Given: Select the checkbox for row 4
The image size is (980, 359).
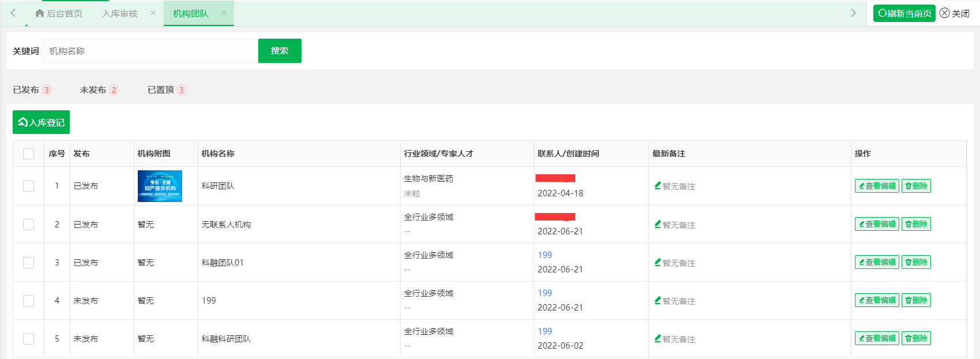Looking at the screenshot, I should (28, 301).
